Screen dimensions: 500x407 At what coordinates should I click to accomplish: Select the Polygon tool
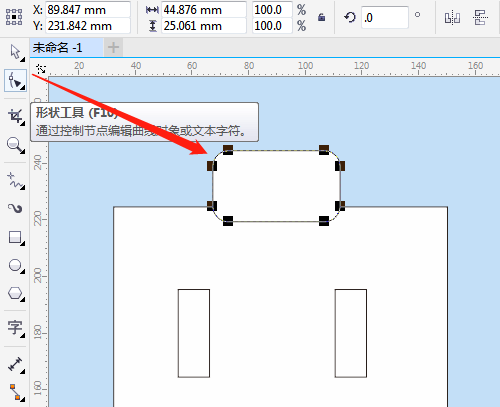(15, 294)
